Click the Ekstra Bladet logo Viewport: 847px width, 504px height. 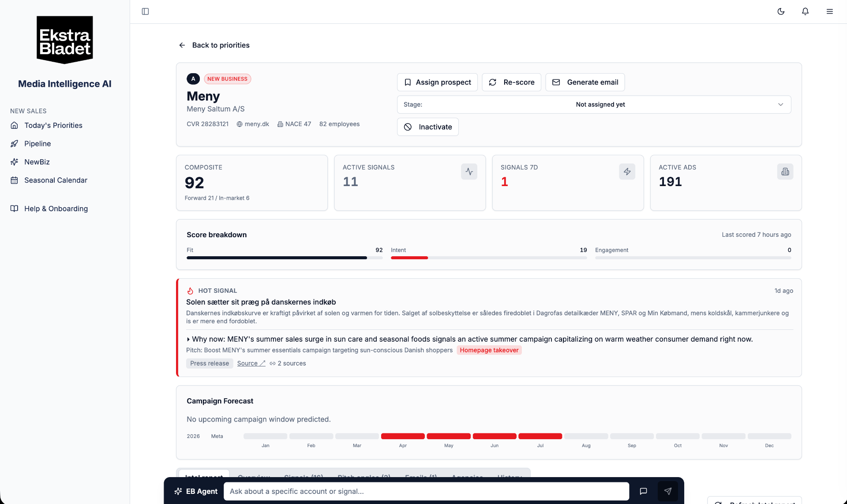click(65, 40)
